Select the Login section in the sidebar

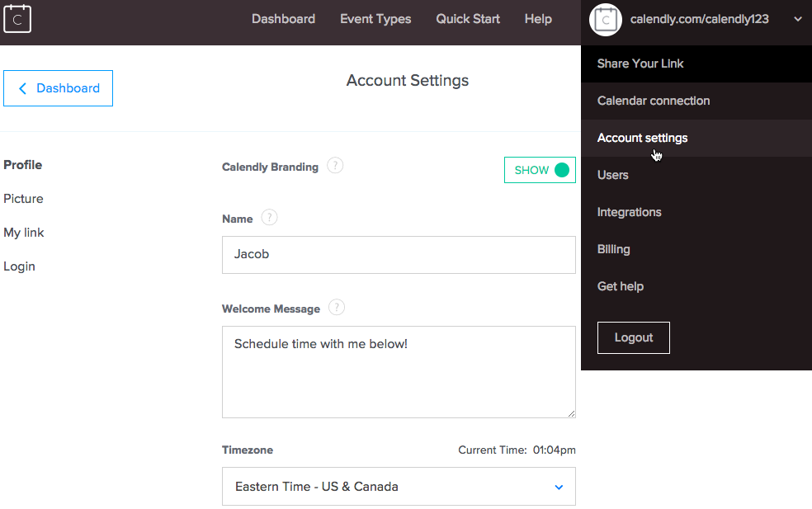coord(19,266)
